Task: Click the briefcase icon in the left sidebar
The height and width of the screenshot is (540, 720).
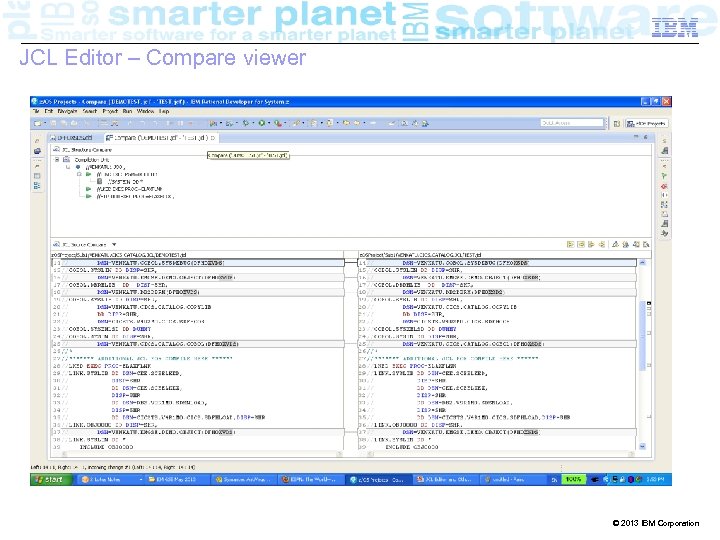Action: (x=37, y=151)
